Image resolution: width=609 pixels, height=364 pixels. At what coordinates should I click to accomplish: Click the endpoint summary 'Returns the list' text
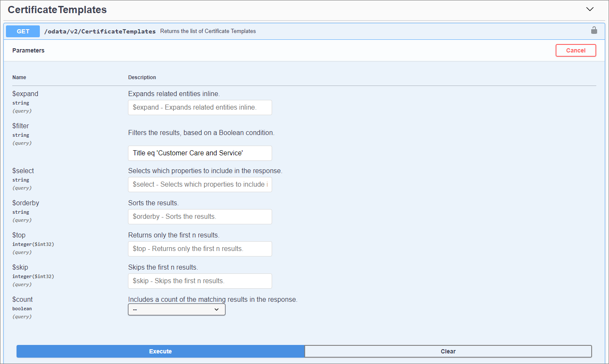pos(208,31)
